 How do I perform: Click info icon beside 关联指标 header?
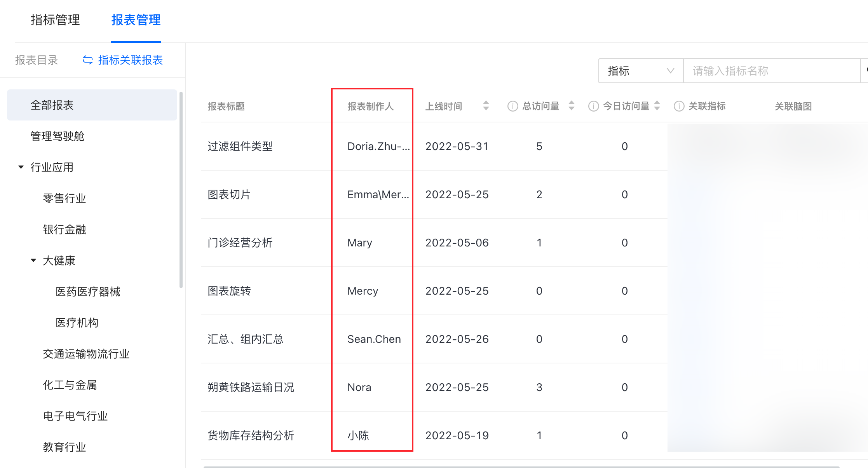pos(679,106)
